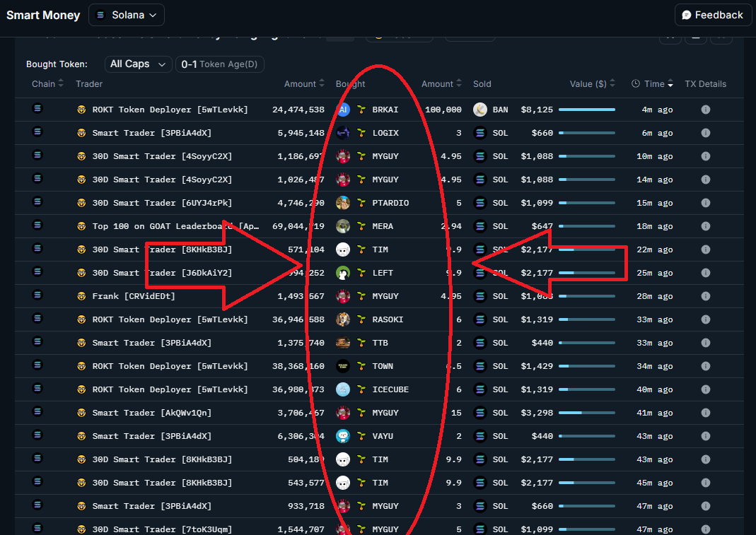Image resolution: width=756 pixels, height=535 pixels.
Task: Select the ICECUBE token name
Action: (390, 389)
